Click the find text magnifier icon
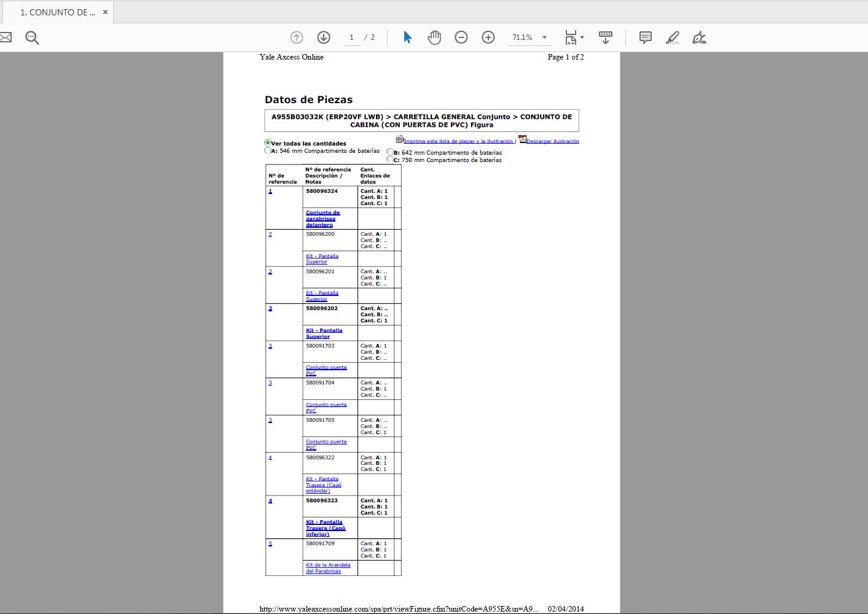The width and height of the screenshot is (868, 614). click(x=32, y=37)
